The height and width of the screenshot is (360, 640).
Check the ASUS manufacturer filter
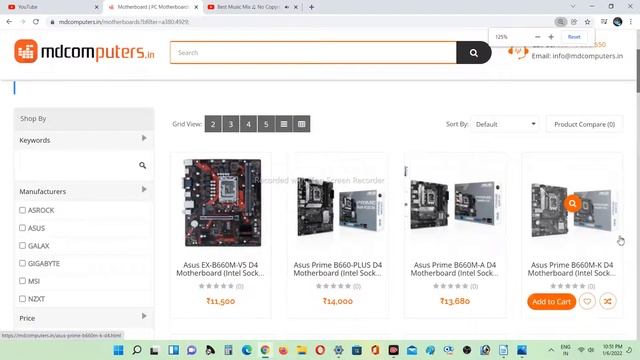tap(22, 228)
